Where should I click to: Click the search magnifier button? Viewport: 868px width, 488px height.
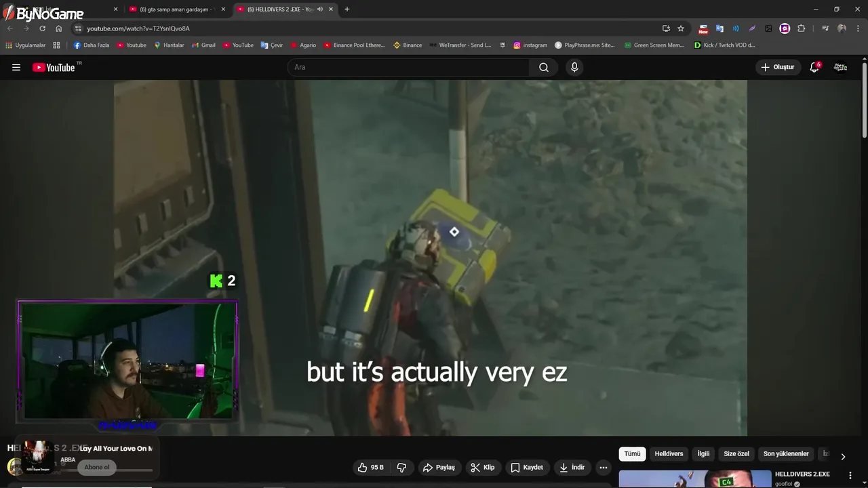tap(544, 67)
